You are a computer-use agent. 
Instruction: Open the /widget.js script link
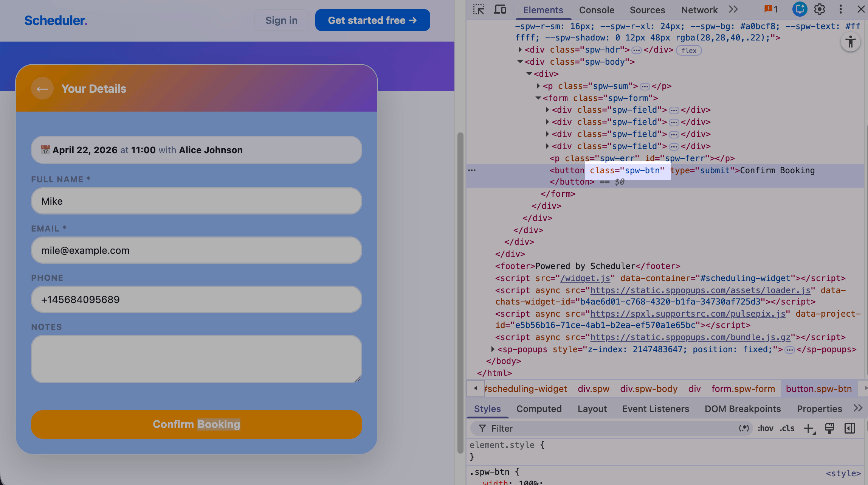585,278
